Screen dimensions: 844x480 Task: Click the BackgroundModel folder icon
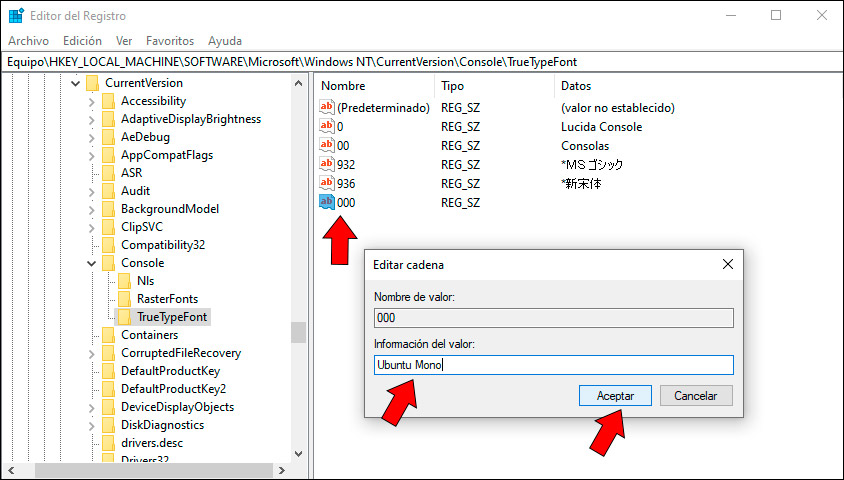[x=108, y=209]
